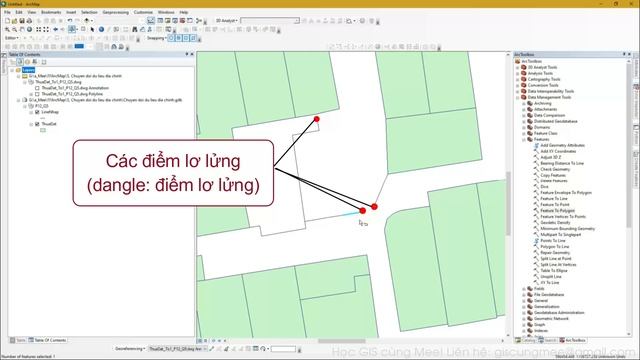Select the Zoom In tool
Screen dimensions: 640x360
point(7,29)
